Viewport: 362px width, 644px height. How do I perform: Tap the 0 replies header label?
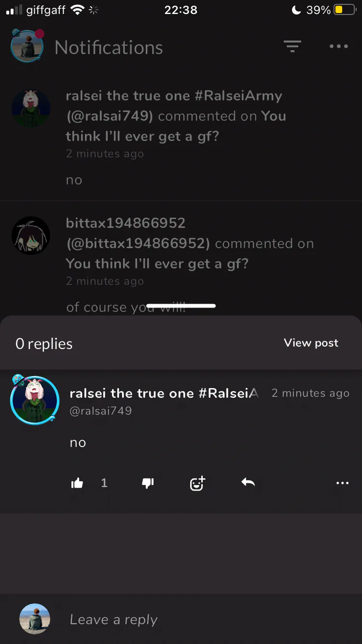(44, 344)
